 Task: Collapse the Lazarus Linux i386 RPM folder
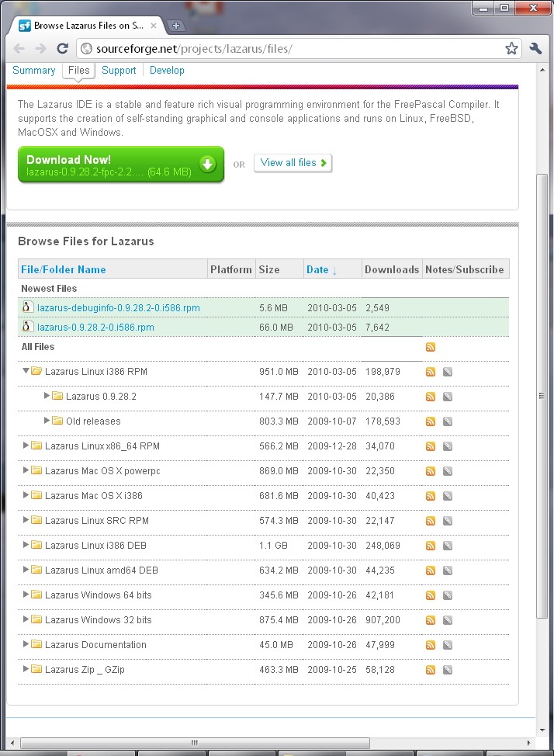26,372
